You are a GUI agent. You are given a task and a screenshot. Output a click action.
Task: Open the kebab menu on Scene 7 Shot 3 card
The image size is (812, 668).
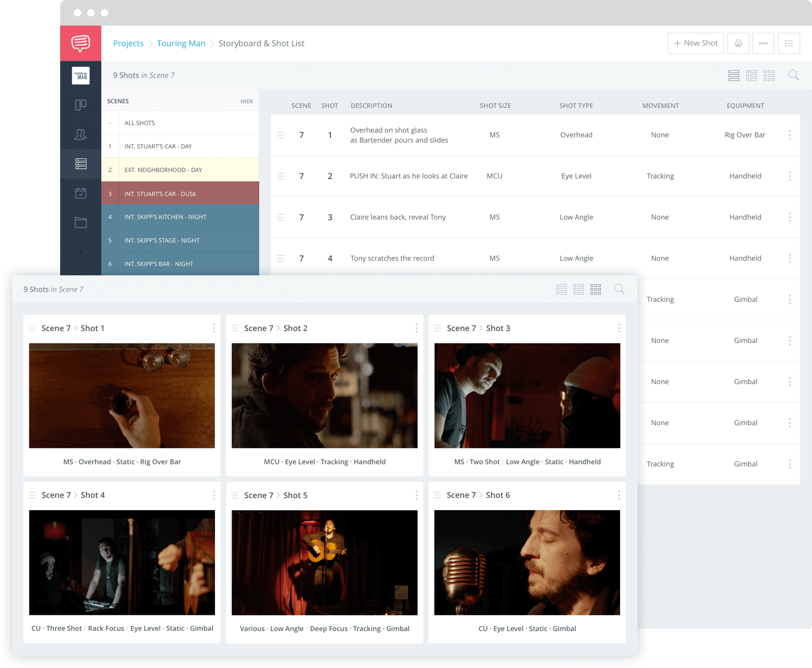click(x=620, y=328)
